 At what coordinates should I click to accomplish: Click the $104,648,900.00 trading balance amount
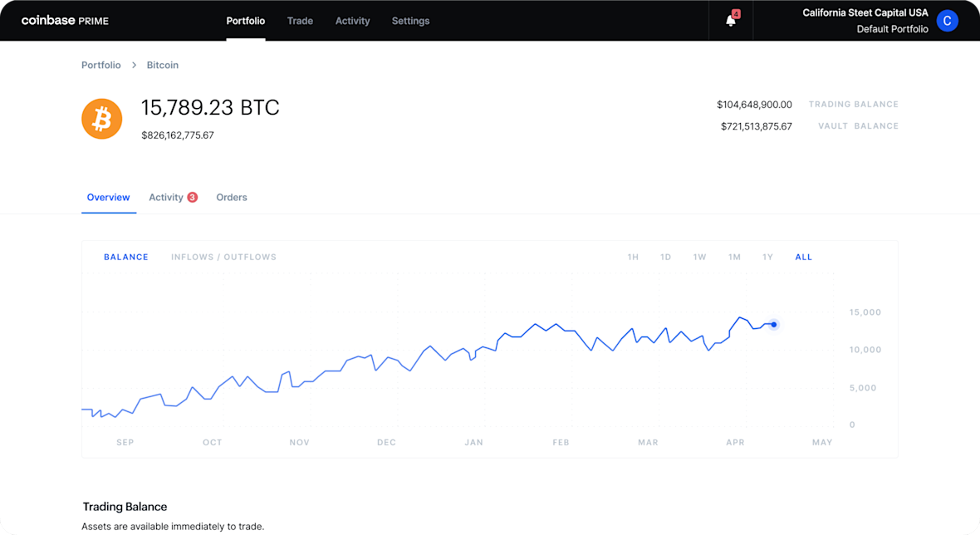point(754,105)
